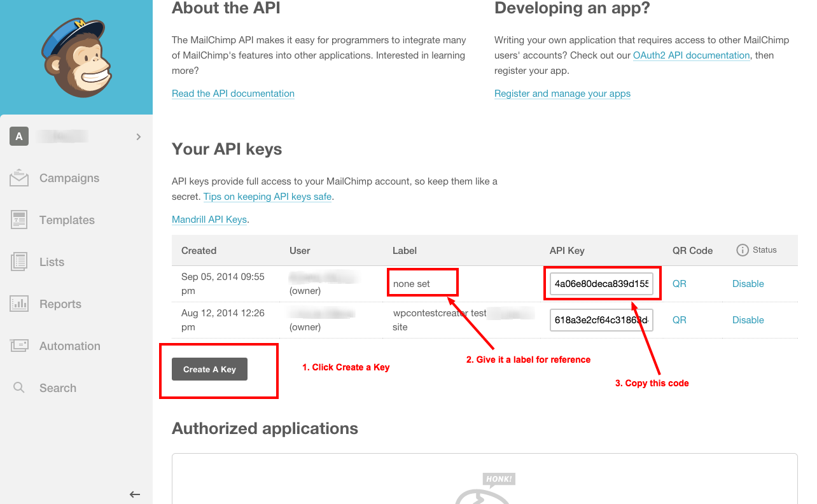Click the Lists document icon

pos(19,262)
